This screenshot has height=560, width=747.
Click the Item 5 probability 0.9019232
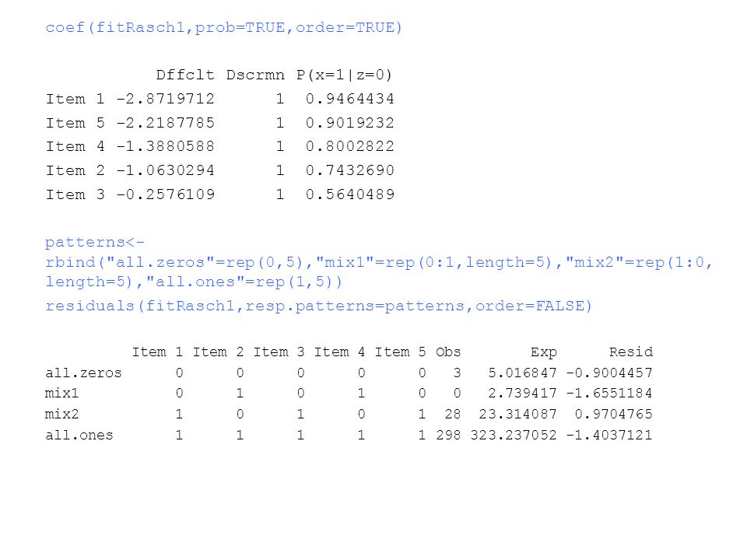(350, 123)
